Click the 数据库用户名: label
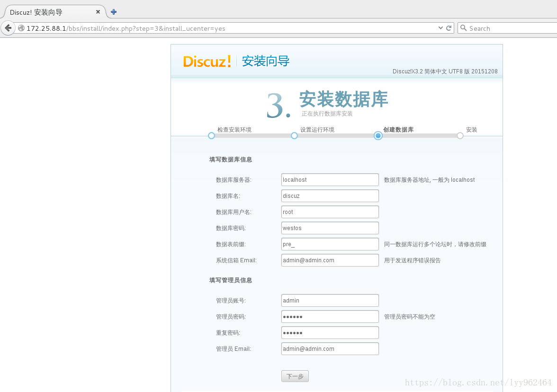This screenshot has width=557, height=392. pos(234,212)
